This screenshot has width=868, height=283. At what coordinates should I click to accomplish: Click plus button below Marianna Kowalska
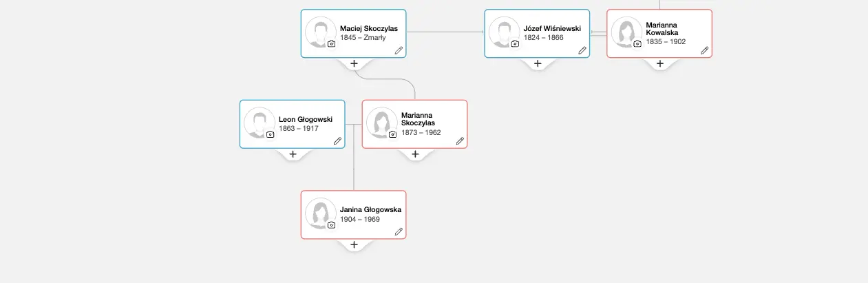coord(659,63)
